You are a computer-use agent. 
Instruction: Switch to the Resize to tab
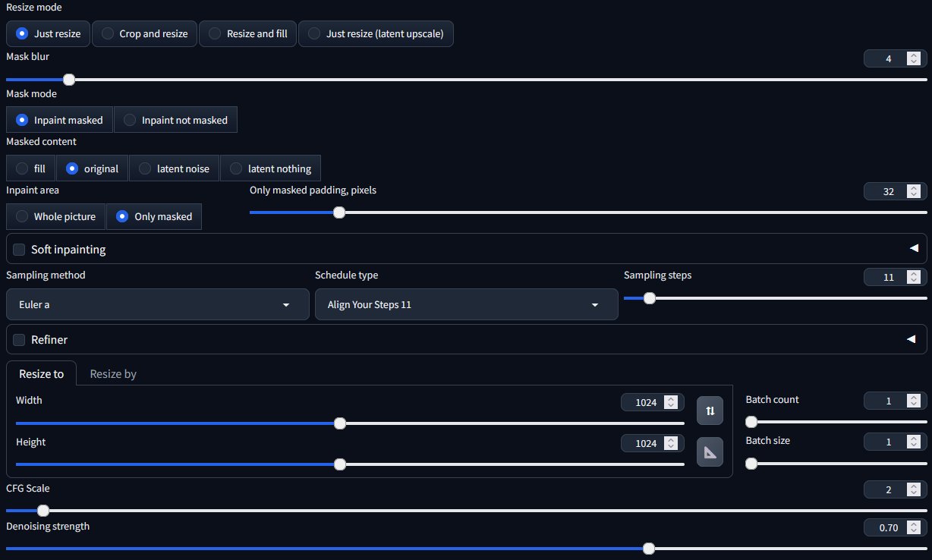pos(41,373)
